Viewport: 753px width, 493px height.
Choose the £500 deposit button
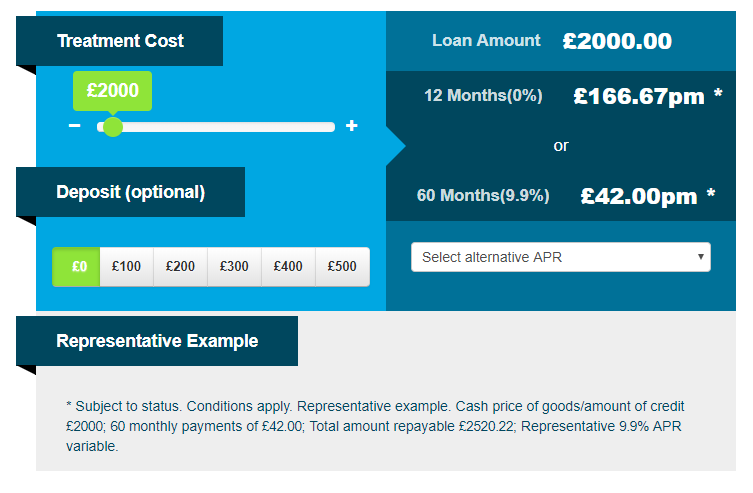click(x=342, y=267)
